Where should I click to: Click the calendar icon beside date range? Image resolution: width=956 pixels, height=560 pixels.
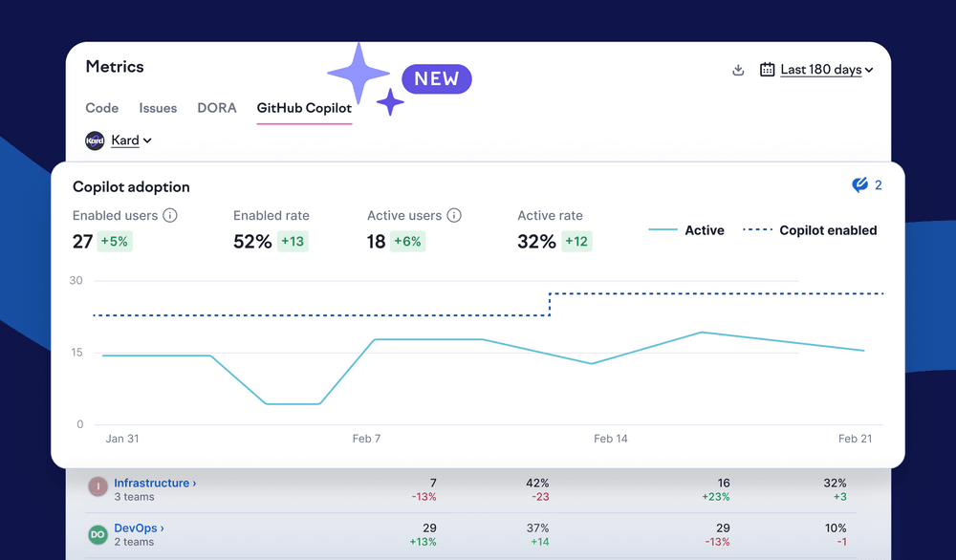tap(767, 70)
